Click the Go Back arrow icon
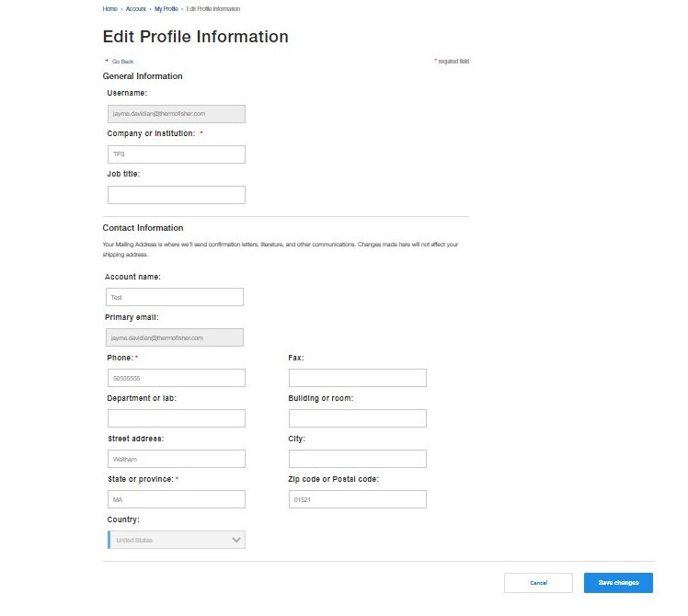 107,61
